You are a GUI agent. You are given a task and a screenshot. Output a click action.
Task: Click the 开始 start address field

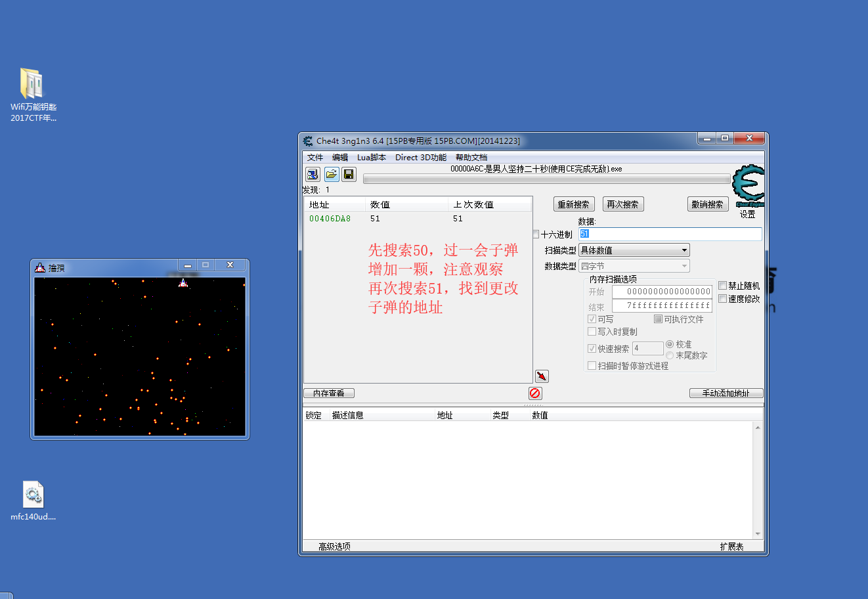point(662,292)
